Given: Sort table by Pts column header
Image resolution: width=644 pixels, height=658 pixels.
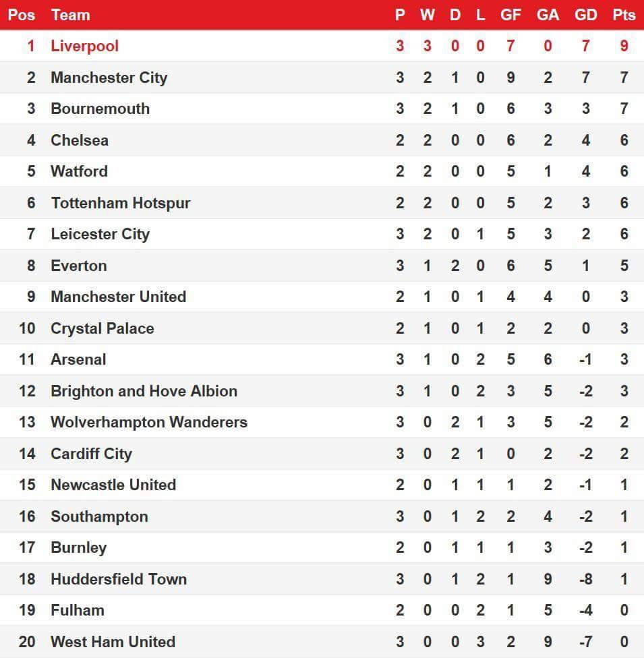Looking at the screenshot, I should [x=624, y=15].
